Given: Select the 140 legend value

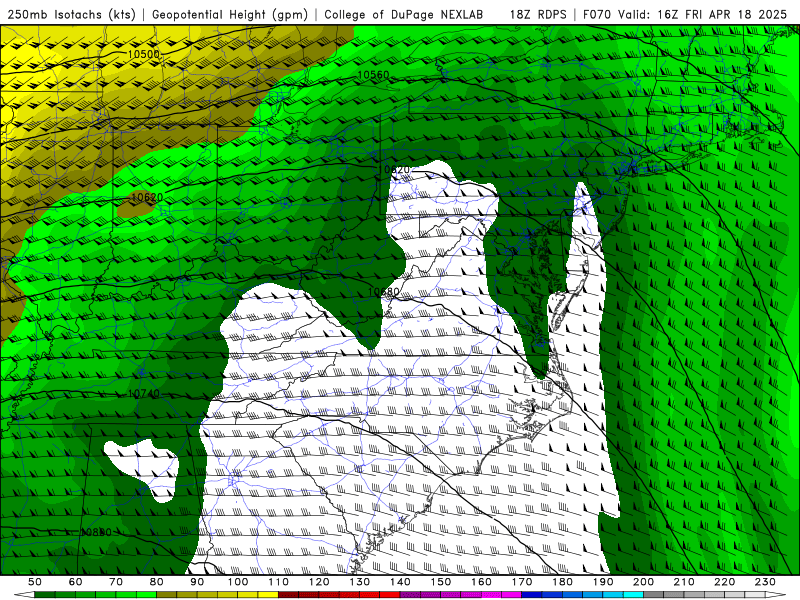Looking at the screenshot, I should point(401,582).
